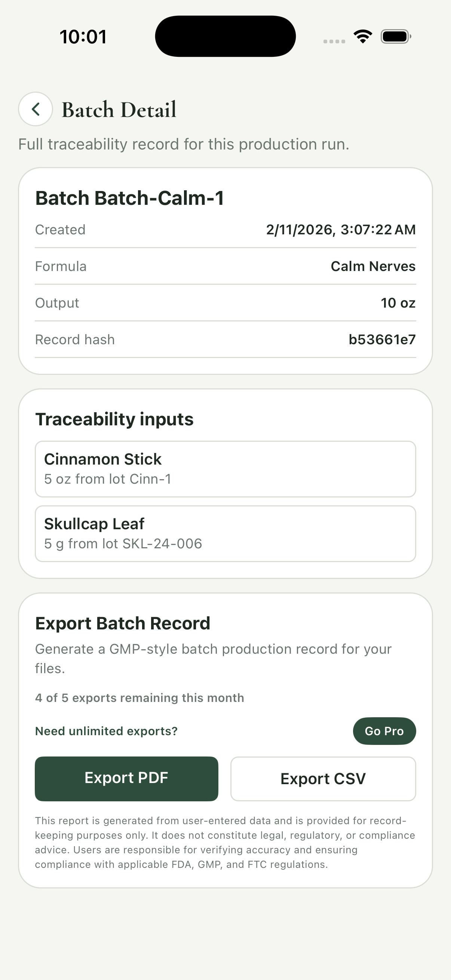Select the Created date row
This screenshot has width=451, height=980.
225,229
